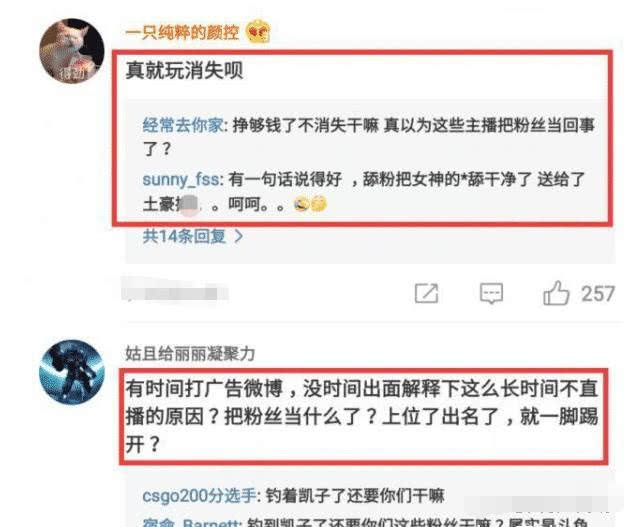Screen dimensions: 624x527
Task: Click the comment text 真就玩消失呗
Action: [x=184, y=70]
